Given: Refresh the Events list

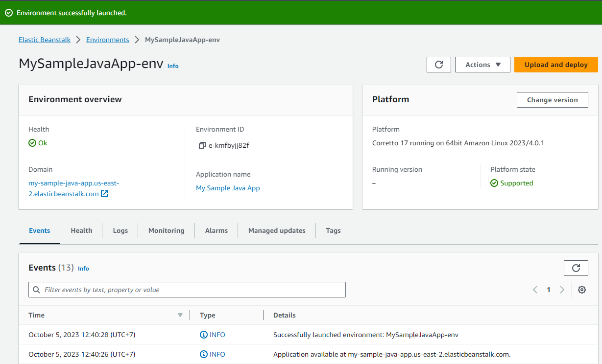Looking at the screenshot, I should tap(576, 268).
